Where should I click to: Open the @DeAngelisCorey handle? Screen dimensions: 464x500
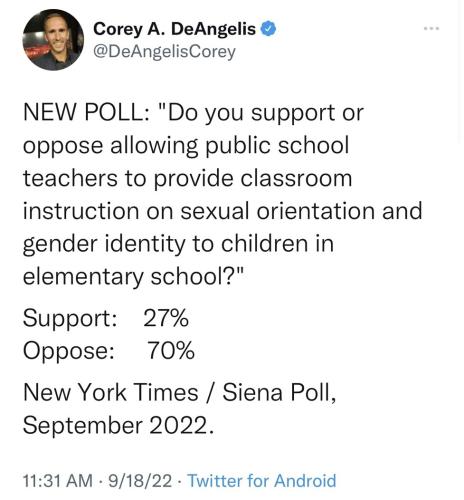click(164, 52)
